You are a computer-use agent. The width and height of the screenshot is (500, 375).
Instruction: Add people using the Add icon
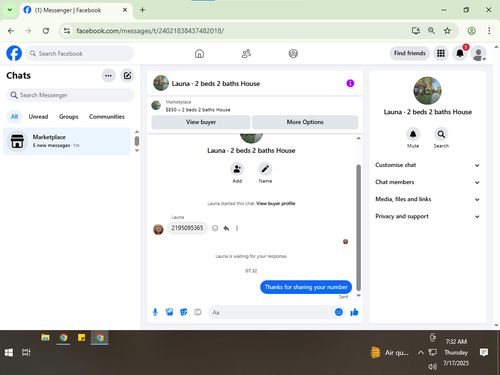pyautogui.click(x=237, y=169)
